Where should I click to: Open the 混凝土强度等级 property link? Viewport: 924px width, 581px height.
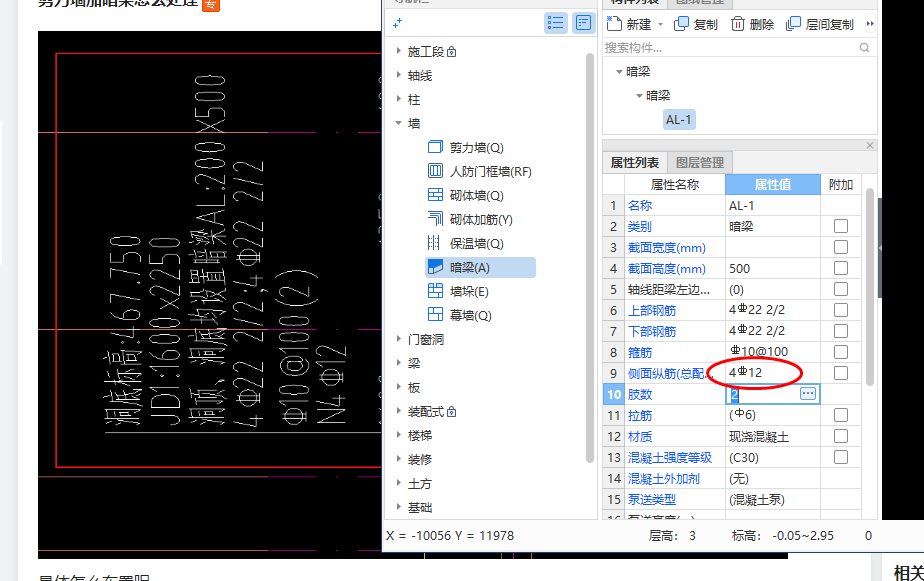pyautogui.click(x=670, y=457)
